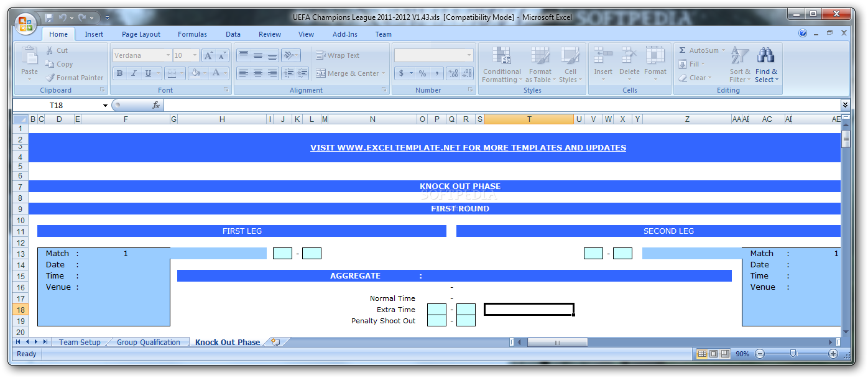Image resolution: width=868 pixels, height=378 pixels.
Task: Click the Paste clipboard icon
Action: [x=29, y=56]
